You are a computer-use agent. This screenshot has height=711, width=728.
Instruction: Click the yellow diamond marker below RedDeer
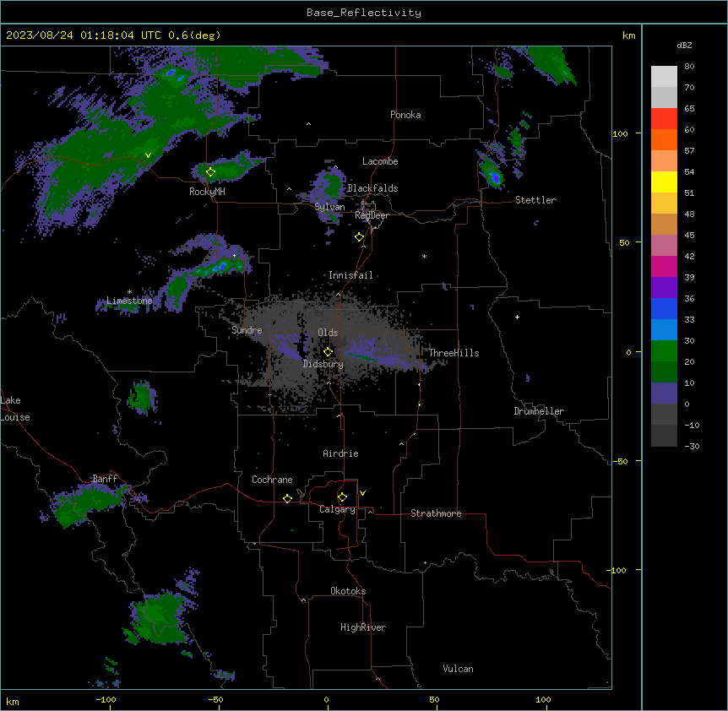(x=359, y=236)
